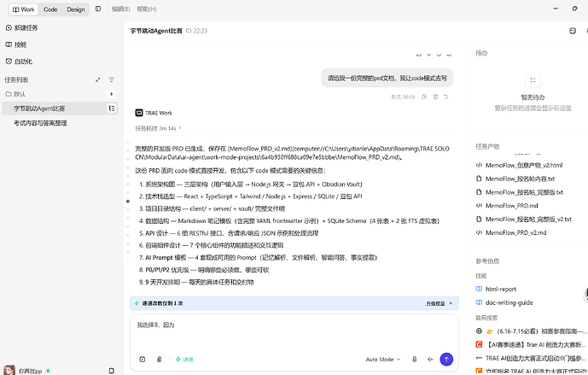Viewport: 588px width, 375px height.
Task: Click the list icon on 字节跳动Agent比赛 task
Action: [x=112, y=108]
